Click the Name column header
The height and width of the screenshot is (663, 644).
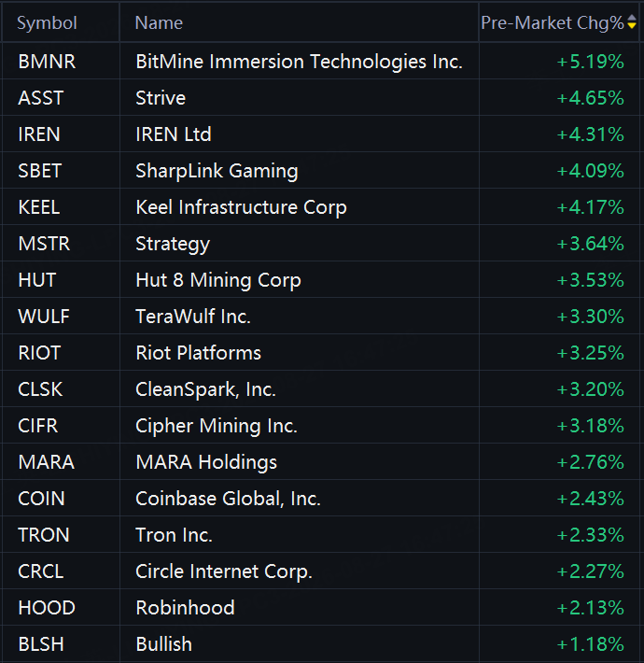click(x=159, y=22)
